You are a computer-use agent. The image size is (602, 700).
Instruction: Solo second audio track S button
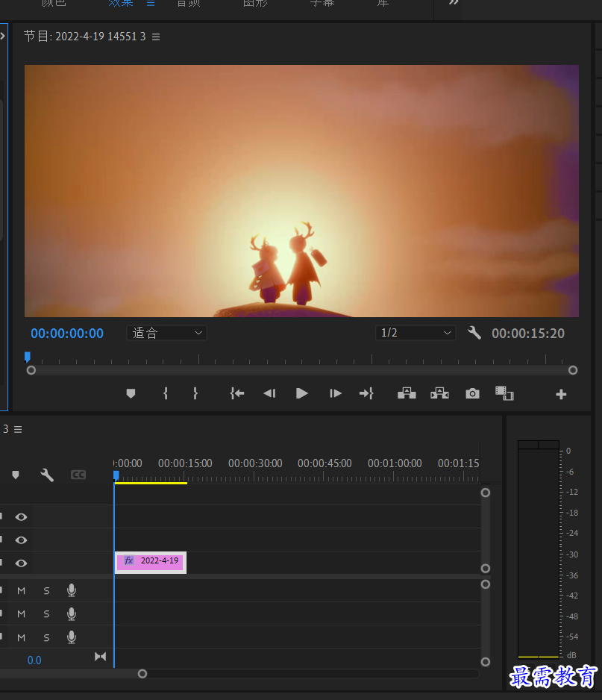click(46, 614)
